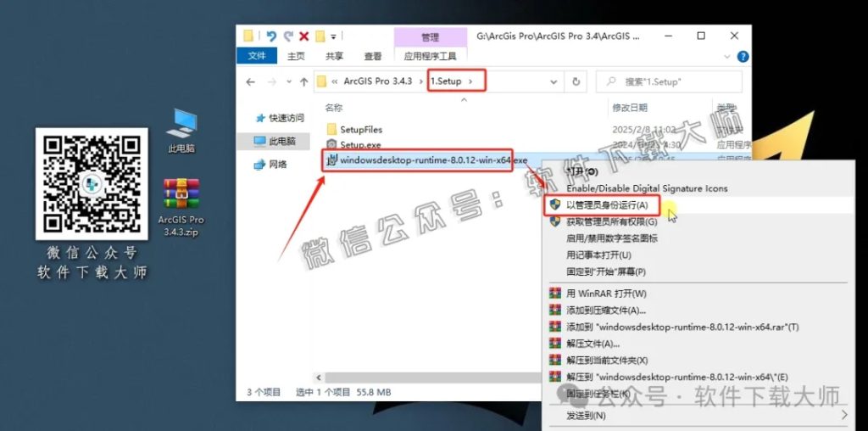
Task: Sort files by 名称 column header
Action: pyautogui.click(x=334, y=108)
